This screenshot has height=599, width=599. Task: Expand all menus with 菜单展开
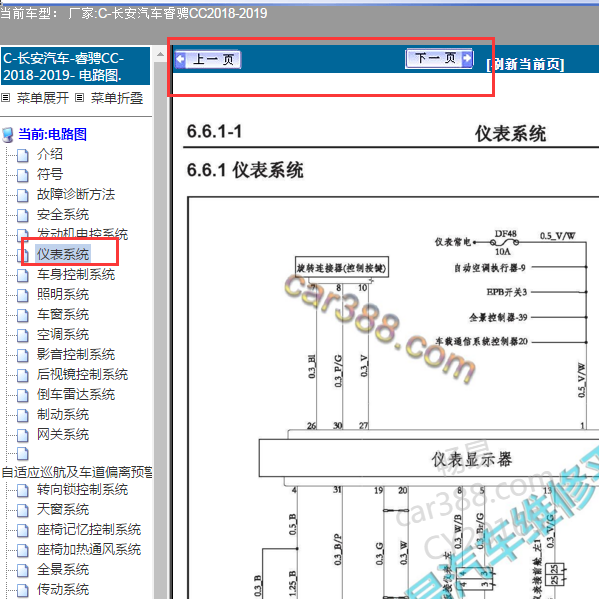click(x=42, y=98)
